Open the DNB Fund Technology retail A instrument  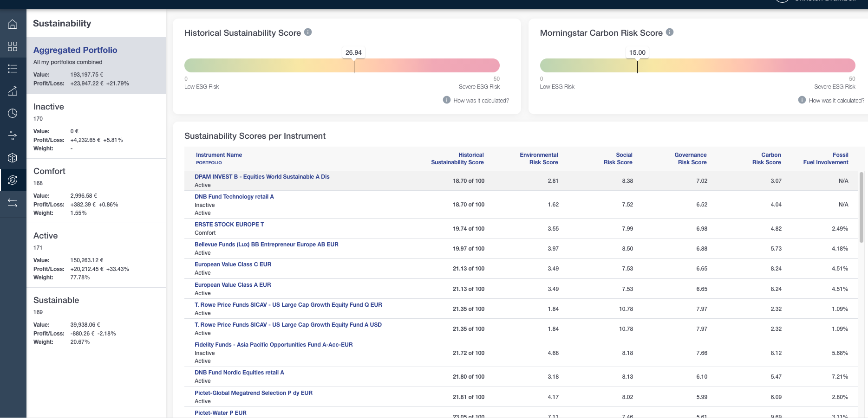(234, 196)
